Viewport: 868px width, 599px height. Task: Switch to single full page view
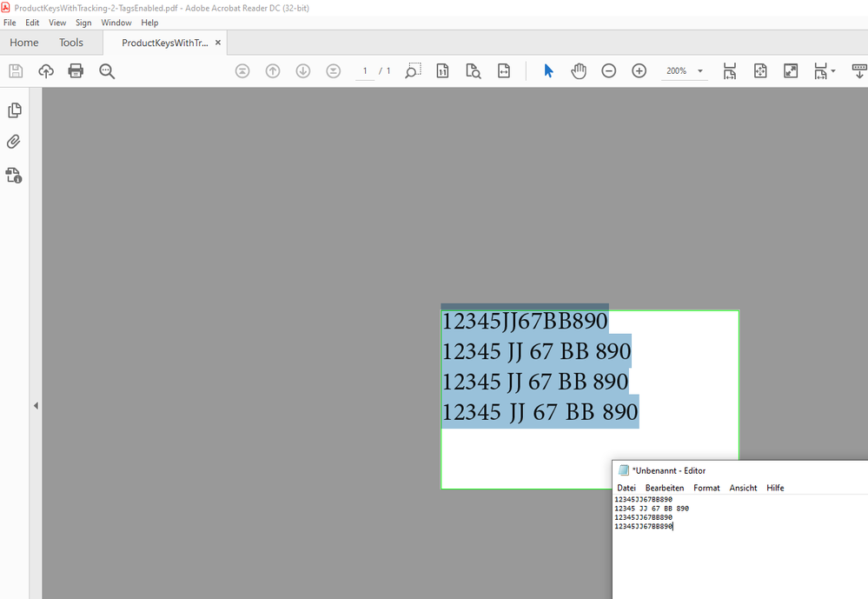point(760,70)
